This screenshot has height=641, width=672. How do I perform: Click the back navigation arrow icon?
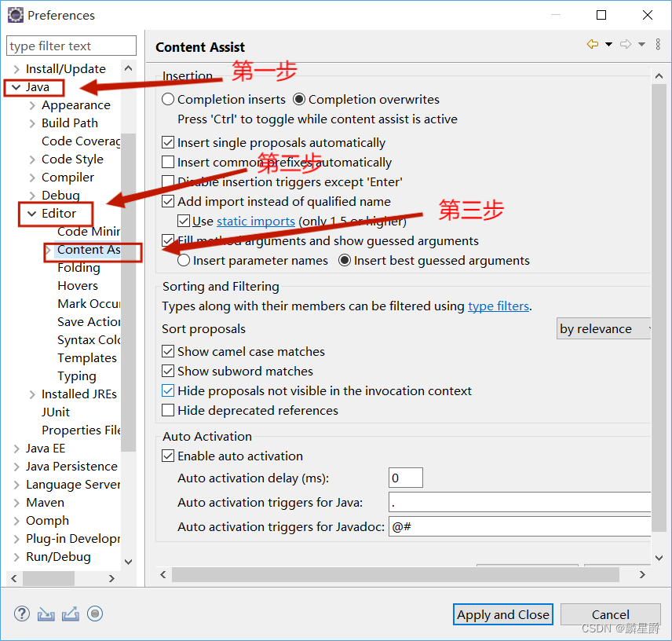point(593,44)
